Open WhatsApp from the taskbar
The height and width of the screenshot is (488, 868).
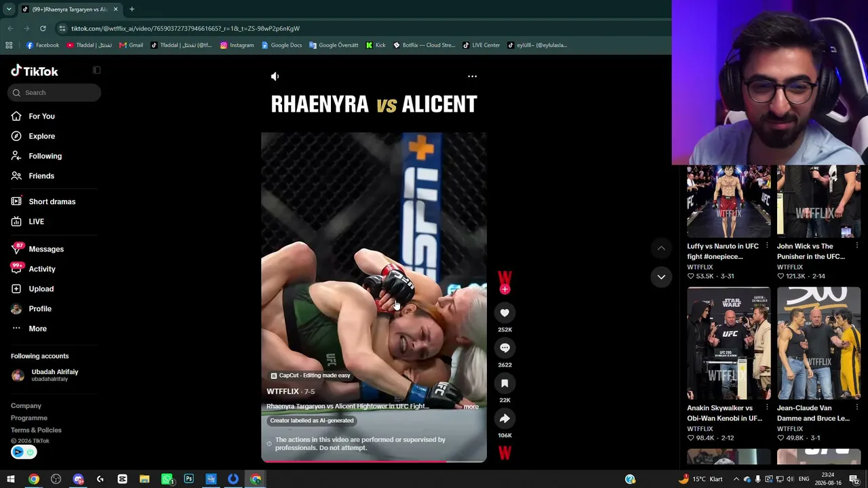coord(167,479)
